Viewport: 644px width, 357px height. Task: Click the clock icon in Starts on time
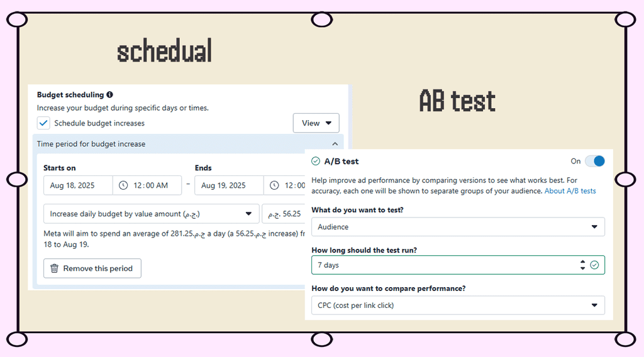click(123, 185)
